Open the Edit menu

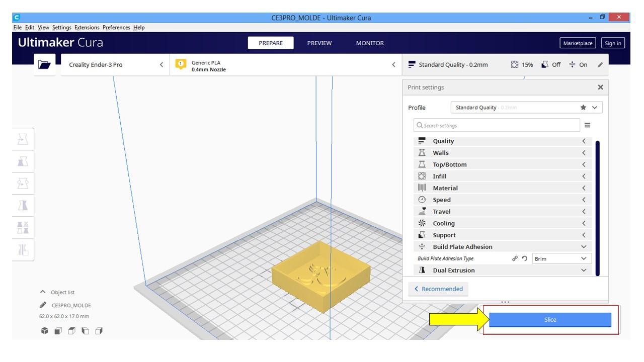(x=30, y=28)
